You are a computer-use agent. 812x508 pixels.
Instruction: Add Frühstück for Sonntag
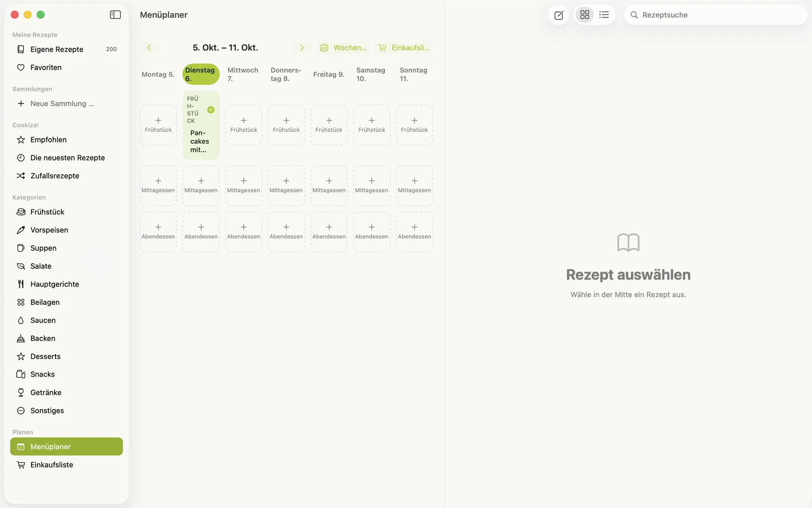414,125
